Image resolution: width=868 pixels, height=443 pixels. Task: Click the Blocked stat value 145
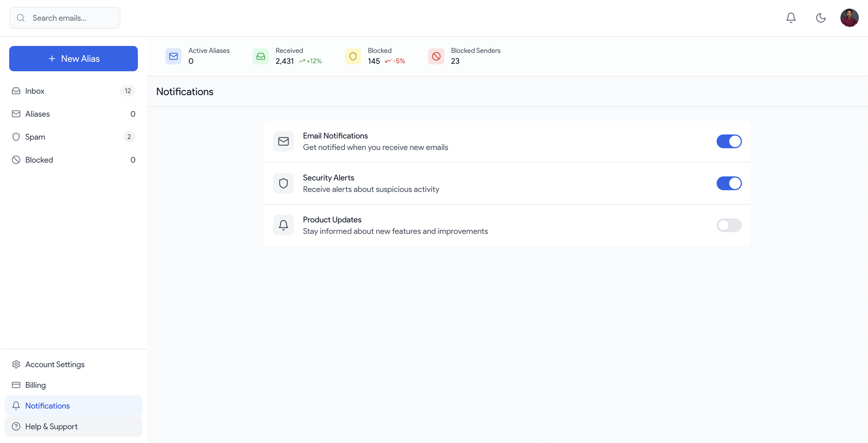374,61
